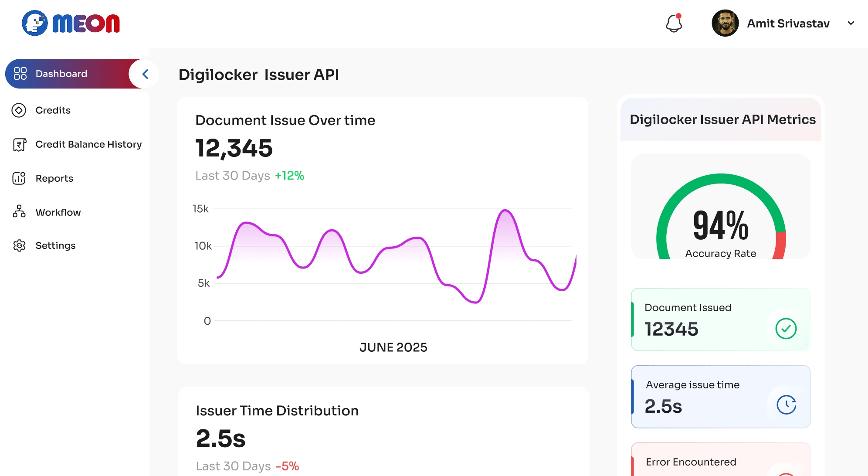Click the +12% change indicator
Screen dimensions: 868x476
point(289,176)
